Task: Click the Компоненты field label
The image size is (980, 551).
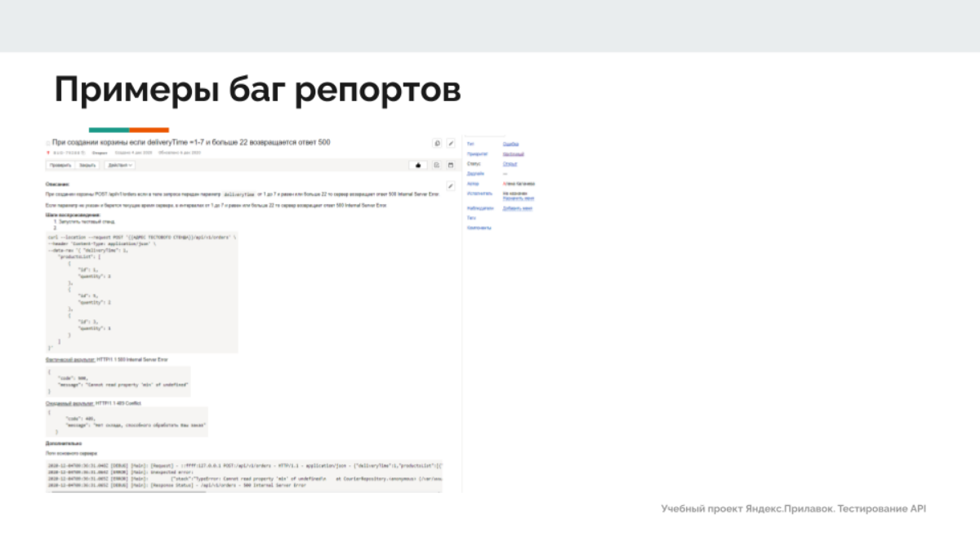Action: pos(479,228)
